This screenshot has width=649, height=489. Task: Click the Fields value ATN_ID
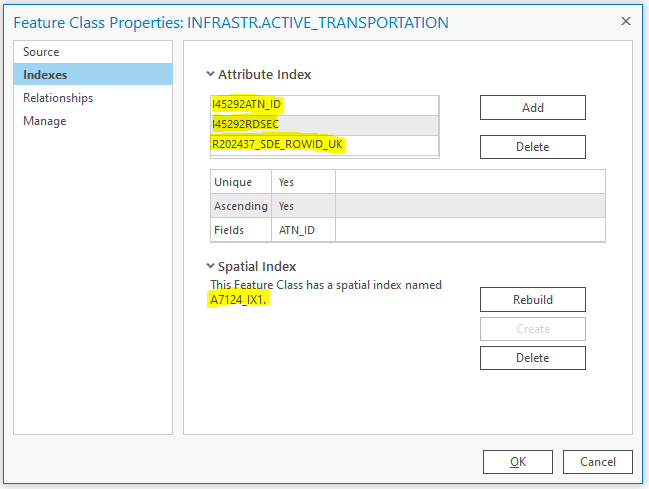point(297,230)
